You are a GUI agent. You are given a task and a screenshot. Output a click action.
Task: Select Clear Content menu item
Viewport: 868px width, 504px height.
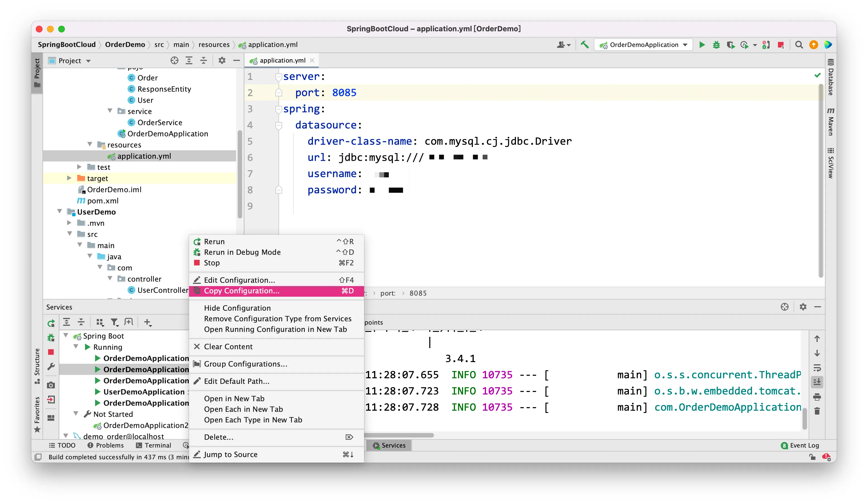[276, 347]
